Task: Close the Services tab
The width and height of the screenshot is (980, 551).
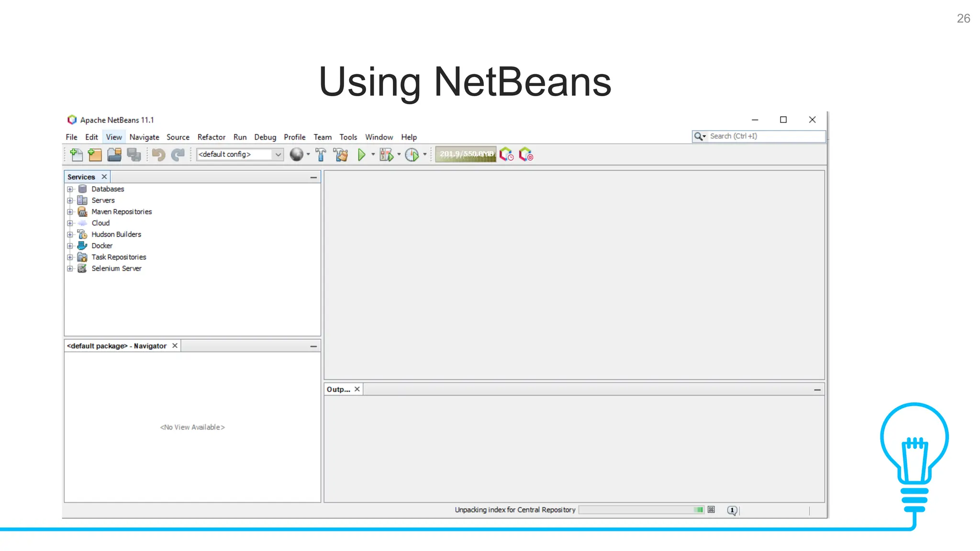Action: click(104, 176)
